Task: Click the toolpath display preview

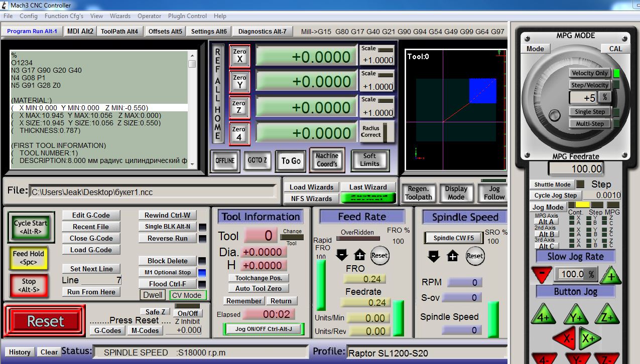Action: (456, 110)
